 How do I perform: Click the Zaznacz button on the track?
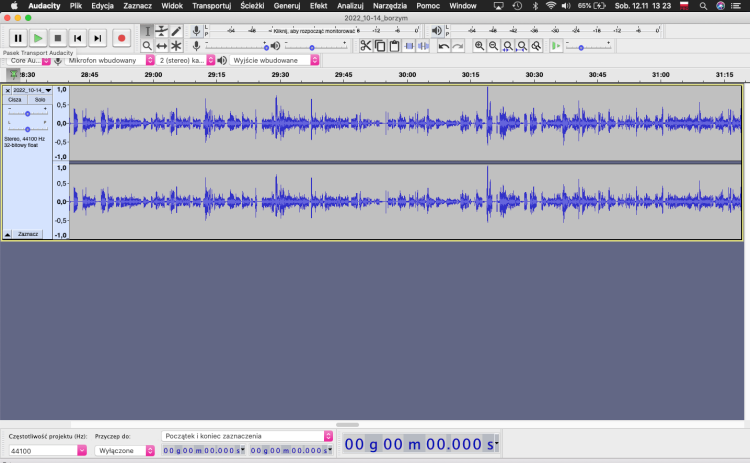click(28, 233)
